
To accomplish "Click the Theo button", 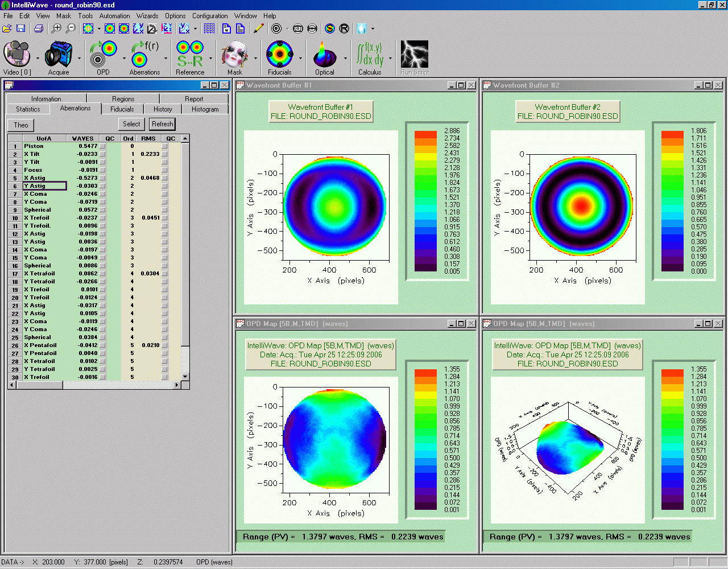I will (21, 125).
